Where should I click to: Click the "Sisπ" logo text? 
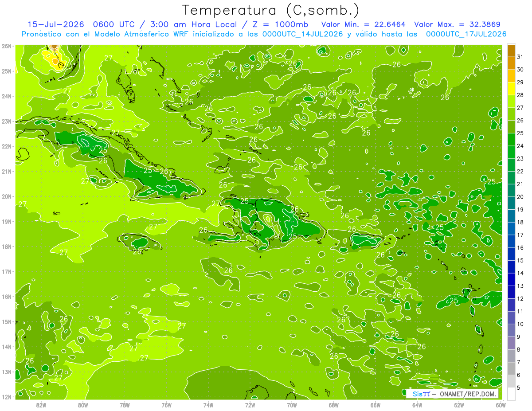[x=421, y=394]
